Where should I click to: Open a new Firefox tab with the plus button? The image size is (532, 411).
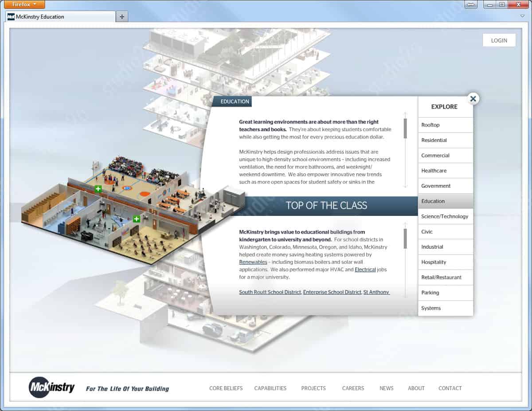tap(122, 17)
